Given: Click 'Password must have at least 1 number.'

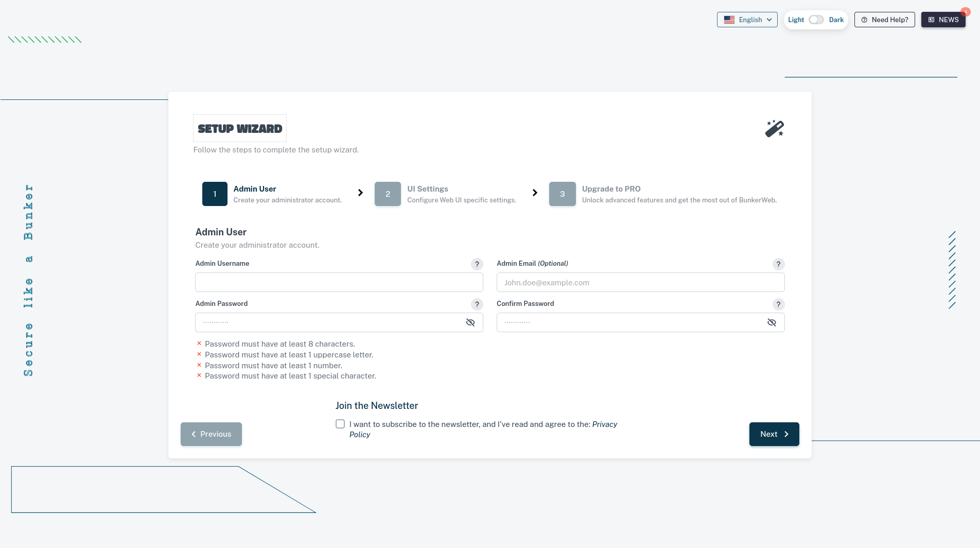Looking at the screenshot, I should click(273, 366).
